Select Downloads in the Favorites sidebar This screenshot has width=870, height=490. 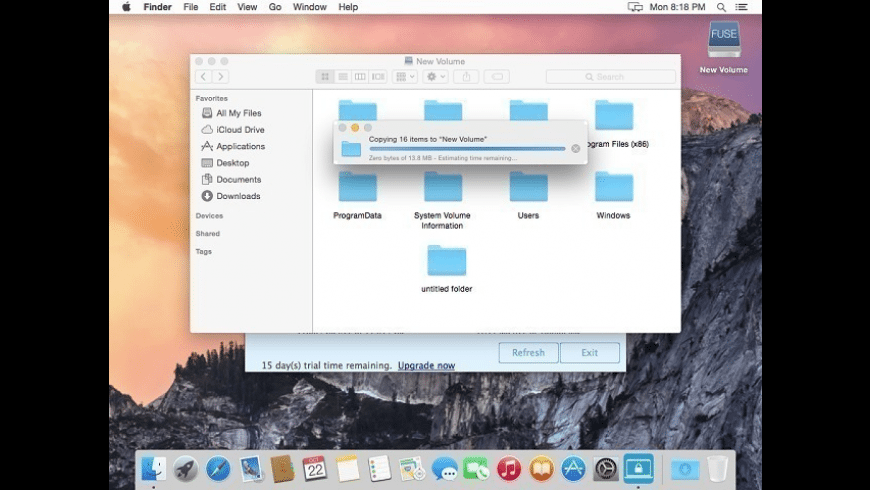point(237,196)
